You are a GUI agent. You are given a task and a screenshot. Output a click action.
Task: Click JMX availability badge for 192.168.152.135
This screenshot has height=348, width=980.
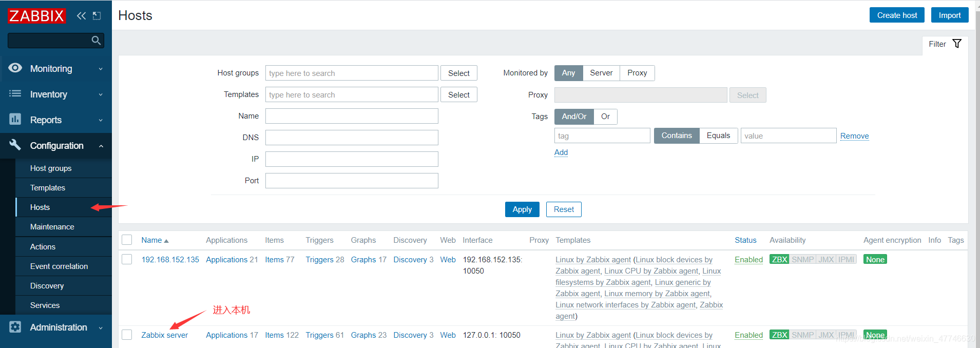pos(826,260)
